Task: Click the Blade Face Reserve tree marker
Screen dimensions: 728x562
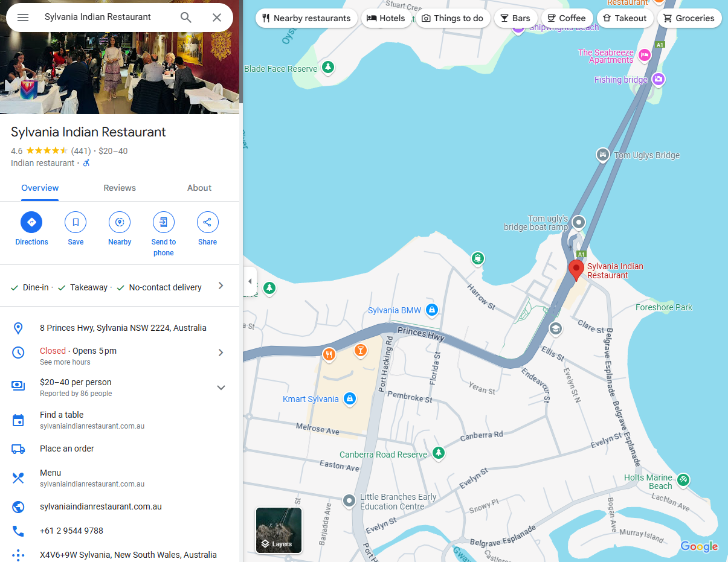Action: [x=327, y=66]
